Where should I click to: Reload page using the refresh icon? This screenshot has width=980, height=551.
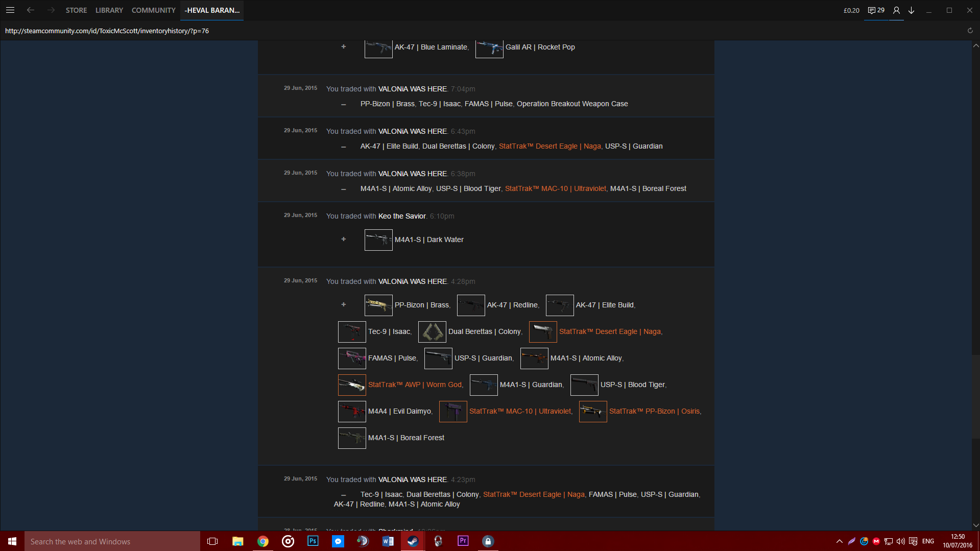(x=970, y=31)
